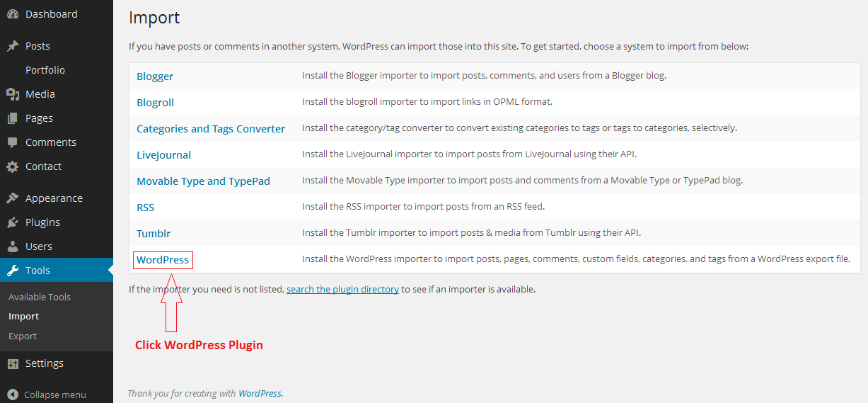Select the Export submenu item
This screenshot has width=868, height=403.
(23, 336)
